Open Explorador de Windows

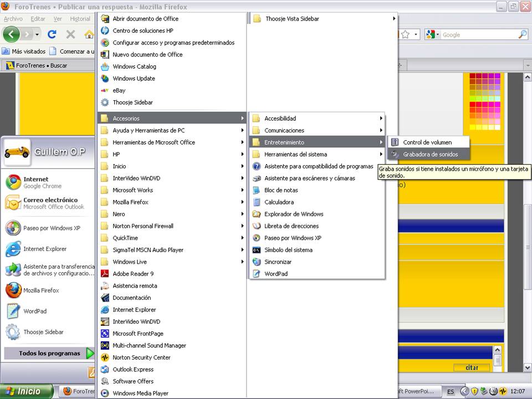[317, 214]
